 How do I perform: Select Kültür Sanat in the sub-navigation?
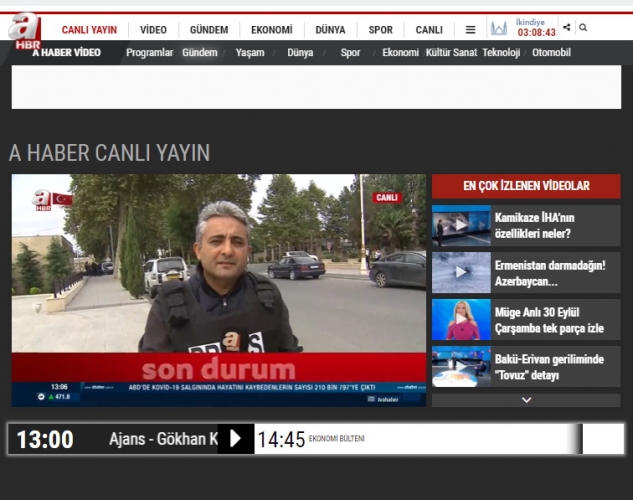[x=451, y=52]
